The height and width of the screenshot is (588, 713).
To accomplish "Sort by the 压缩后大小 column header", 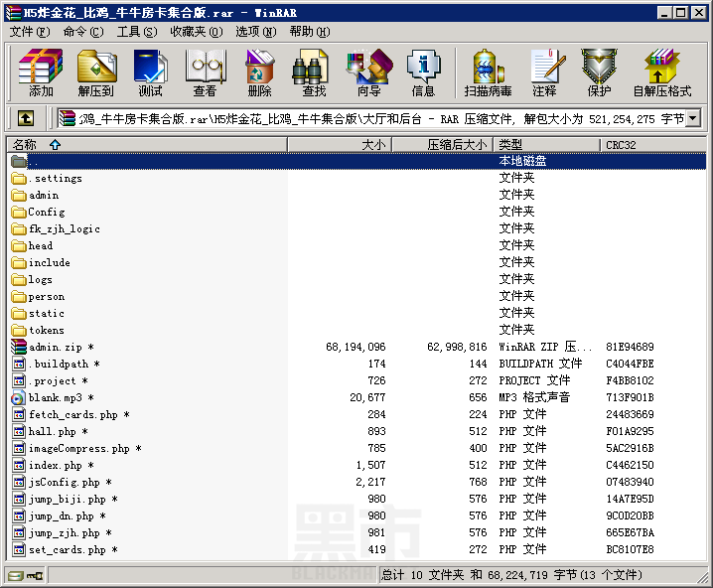I will (443, 145).
